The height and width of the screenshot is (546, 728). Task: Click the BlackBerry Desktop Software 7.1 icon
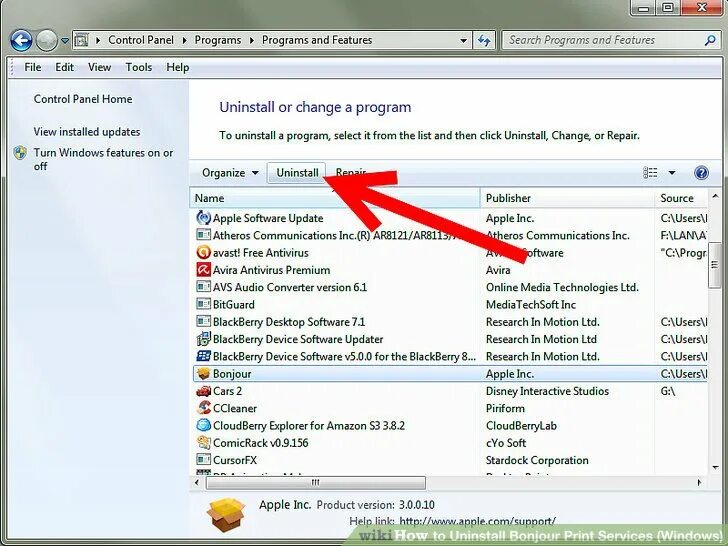point(203,321)
